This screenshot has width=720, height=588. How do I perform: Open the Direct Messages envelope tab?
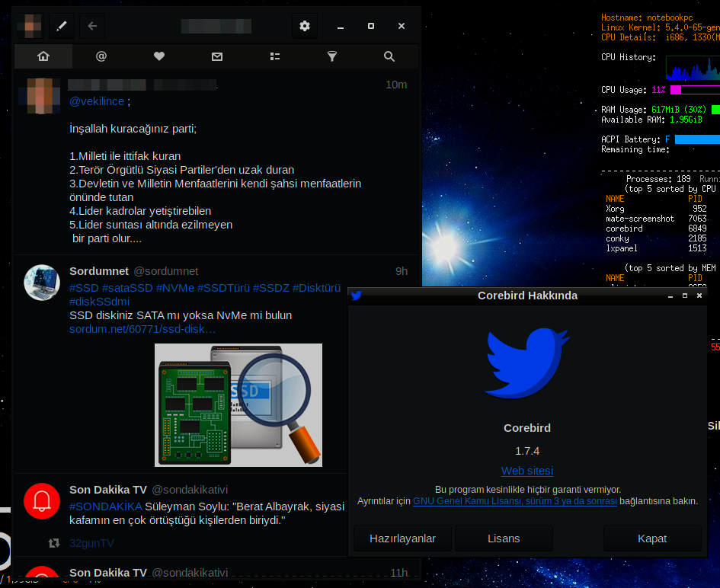coord(216,56)
